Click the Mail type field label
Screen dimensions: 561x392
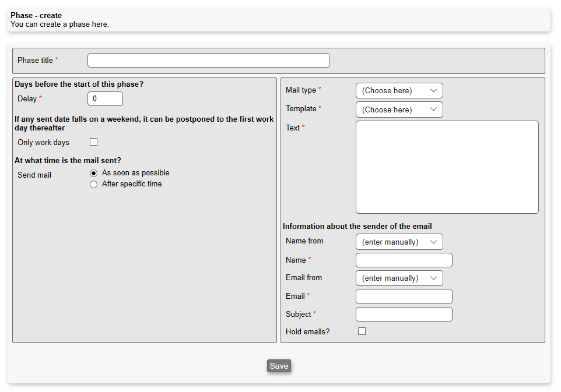300,90
